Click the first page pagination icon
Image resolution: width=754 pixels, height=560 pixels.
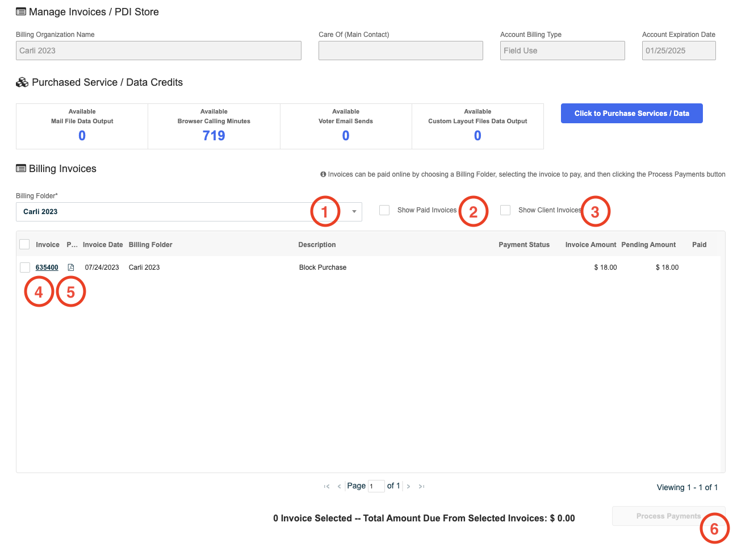pyautogui.click(x=326, y=486)
